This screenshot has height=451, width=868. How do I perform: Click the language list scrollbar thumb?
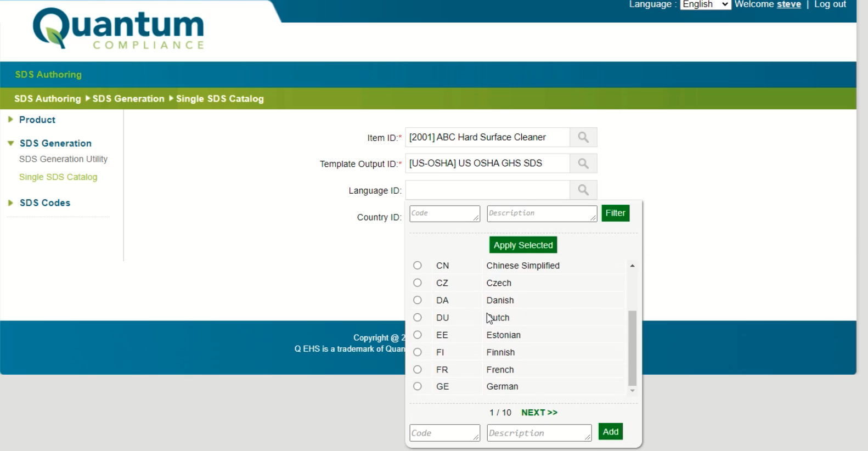[x=632, y=348]
